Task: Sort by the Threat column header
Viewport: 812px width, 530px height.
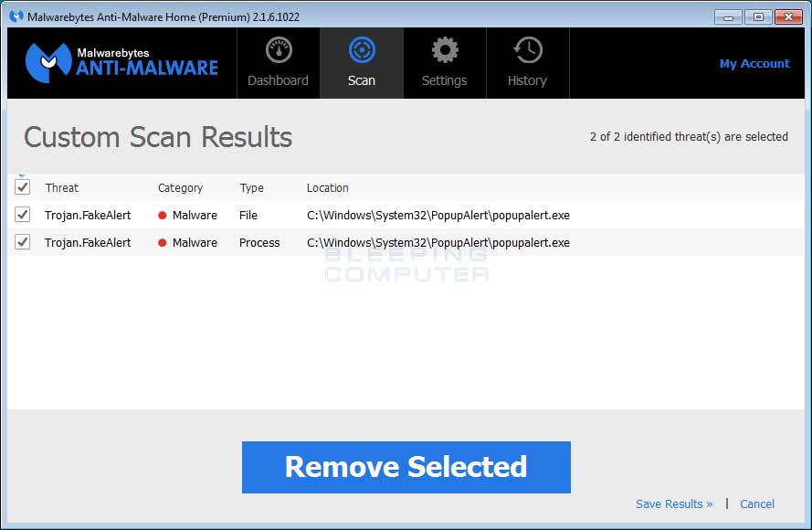Action: (61, 187)
